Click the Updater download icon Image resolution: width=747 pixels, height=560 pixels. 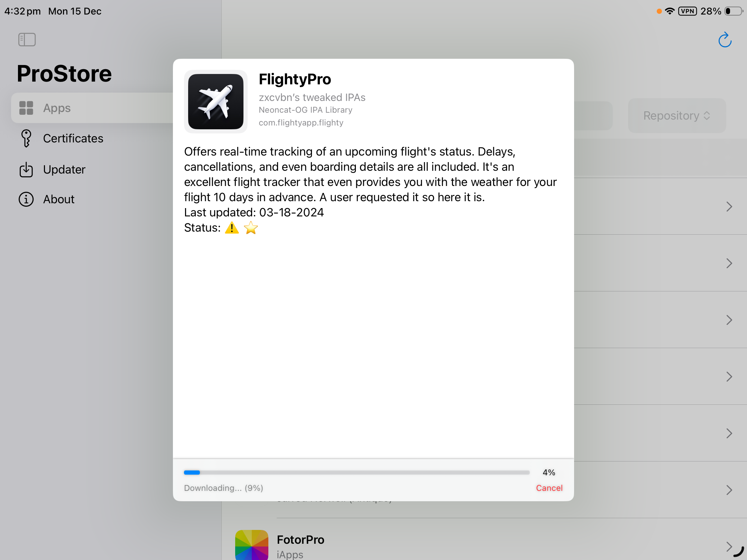(26, 169)
